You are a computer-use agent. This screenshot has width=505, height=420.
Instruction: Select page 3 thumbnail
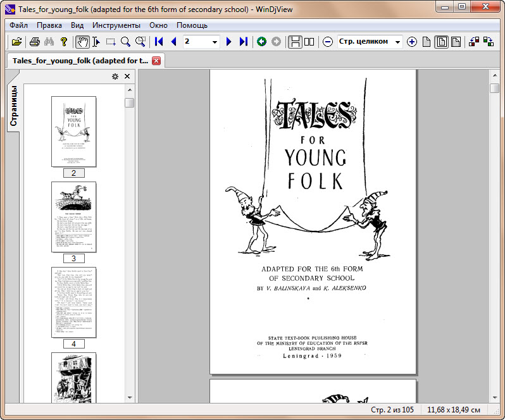coord(74,217)
